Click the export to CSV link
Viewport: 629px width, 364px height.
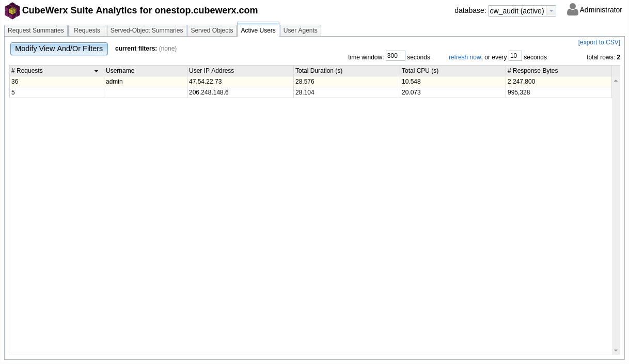pos(599,42)
